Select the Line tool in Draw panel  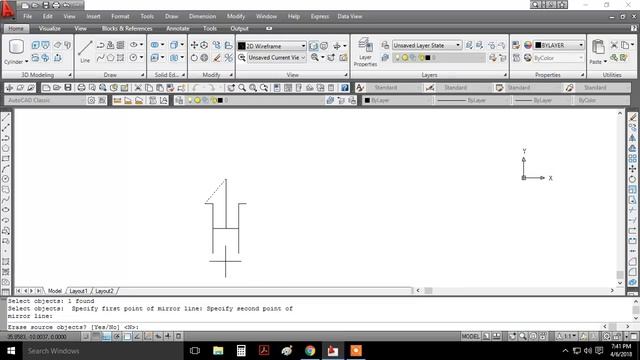85,51
